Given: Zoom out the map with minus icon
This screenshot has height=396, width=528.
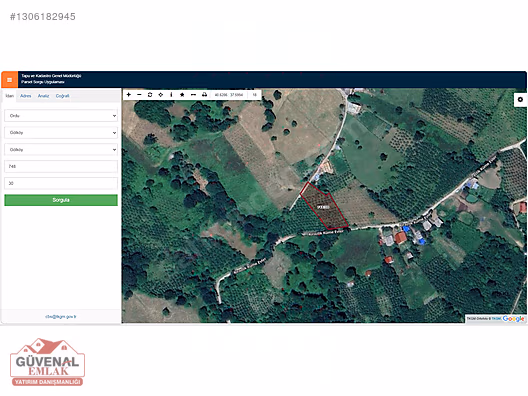Looking at the screenshot, I should [139, 95].
